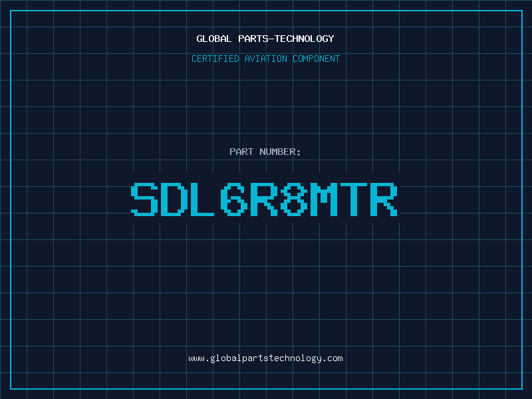Click the word NUMBER in the label
The height and width of the screenshot is (399, 532).
[280, 152]
